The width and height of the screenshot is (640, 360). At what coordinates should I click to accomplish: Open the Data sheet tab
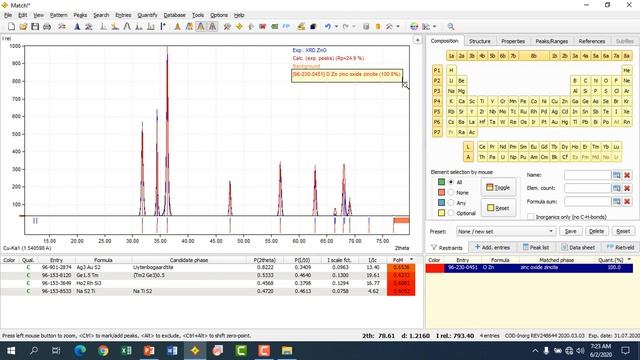(x=577, y=247)
